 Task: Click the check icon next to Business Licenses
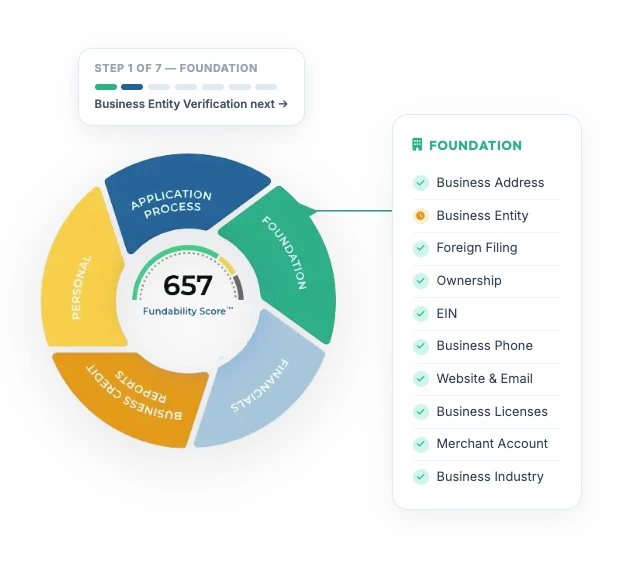coord(421,411)
